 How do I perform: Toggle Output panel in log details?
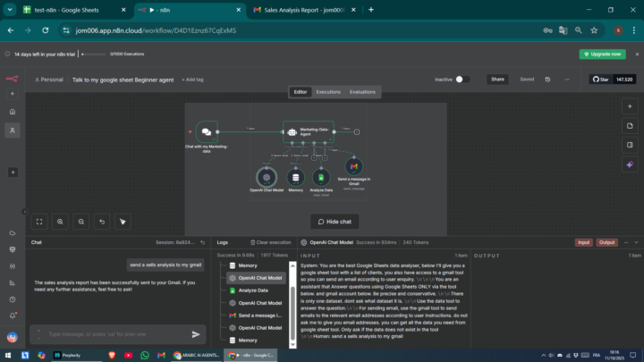pyautogui.click(x=606, y=242)
